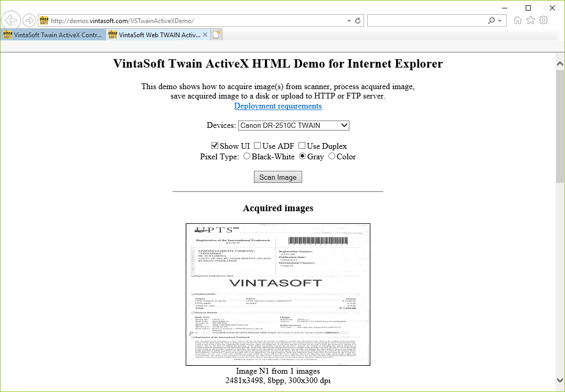The image size is (565, 392).
Task: Click the browser Back arrow button
Action: [x=10, y=20]
